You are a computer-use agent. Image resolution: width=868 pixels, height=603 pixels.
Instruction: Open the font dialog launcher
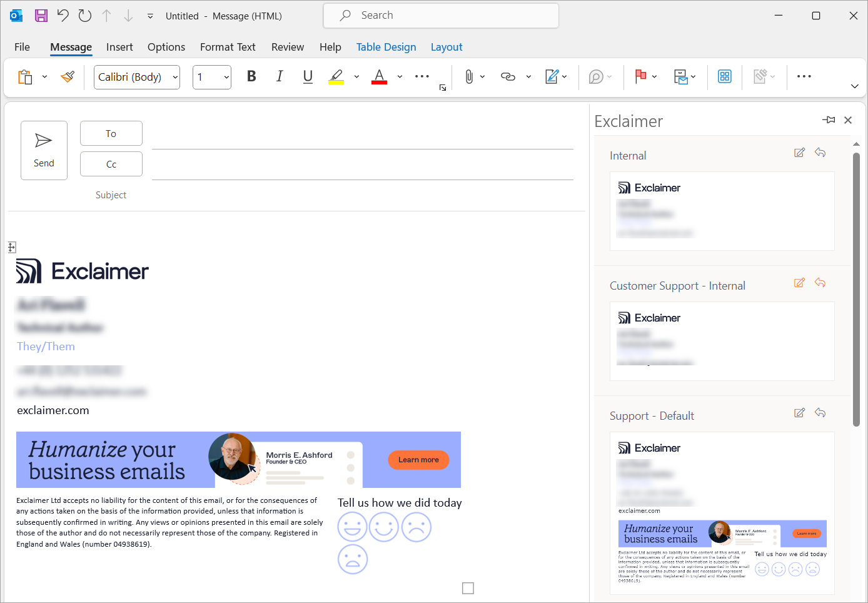click(x=443, y=88)
